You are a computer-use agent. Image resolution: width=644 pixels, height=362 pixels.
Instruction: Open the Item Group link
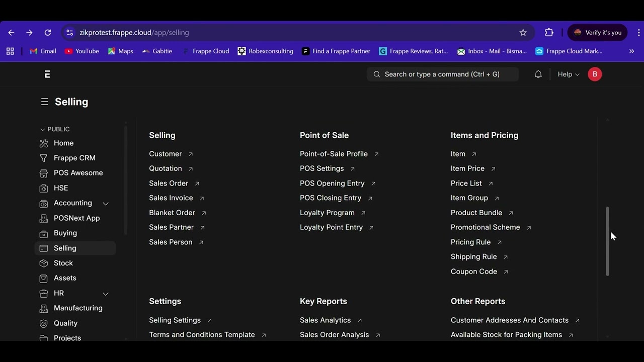tap(469, 198)
